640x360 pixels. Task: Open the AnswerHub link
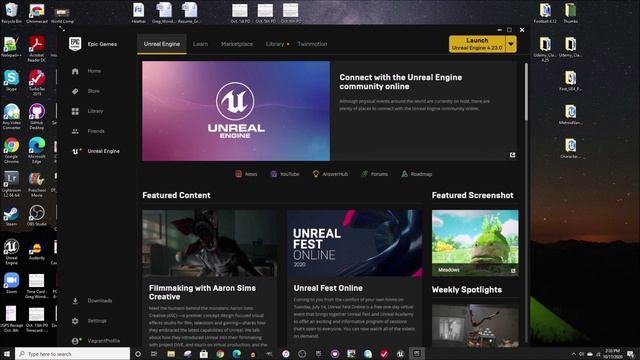click(330, 174)
